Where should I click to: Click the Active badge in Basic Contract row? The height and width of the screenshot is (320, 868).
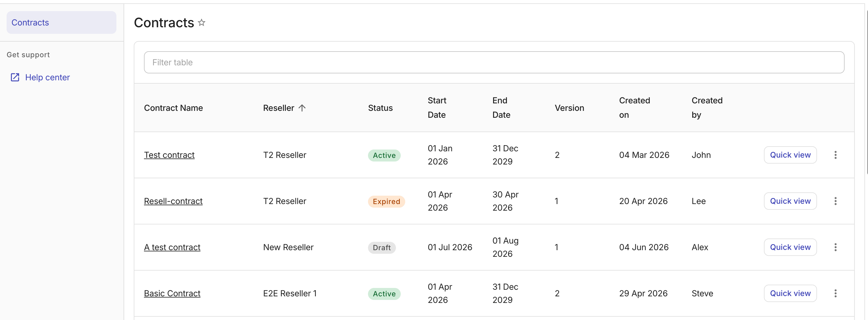(x=384, y=293)
